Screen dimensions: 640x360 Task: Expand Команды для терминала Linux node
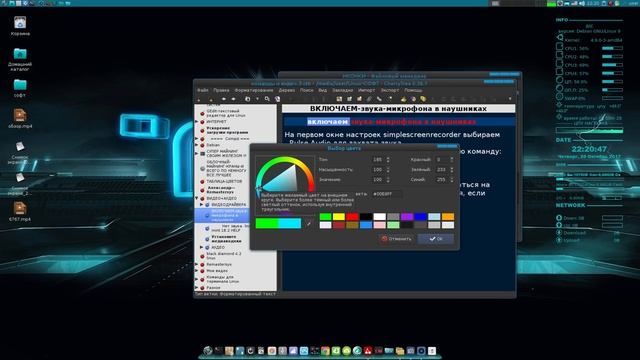[x=197, y=279]
